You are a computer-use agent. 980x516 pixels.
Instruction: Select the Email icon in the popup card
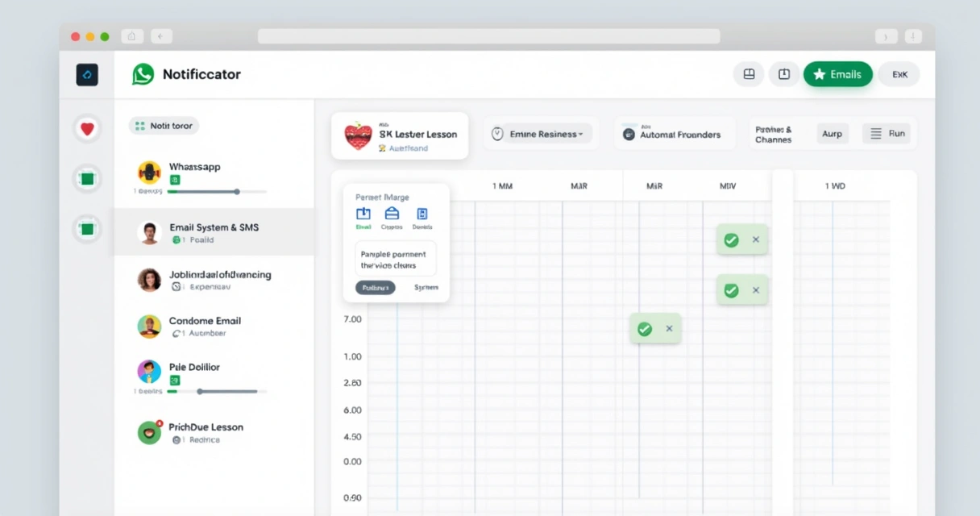click(363, 214)
